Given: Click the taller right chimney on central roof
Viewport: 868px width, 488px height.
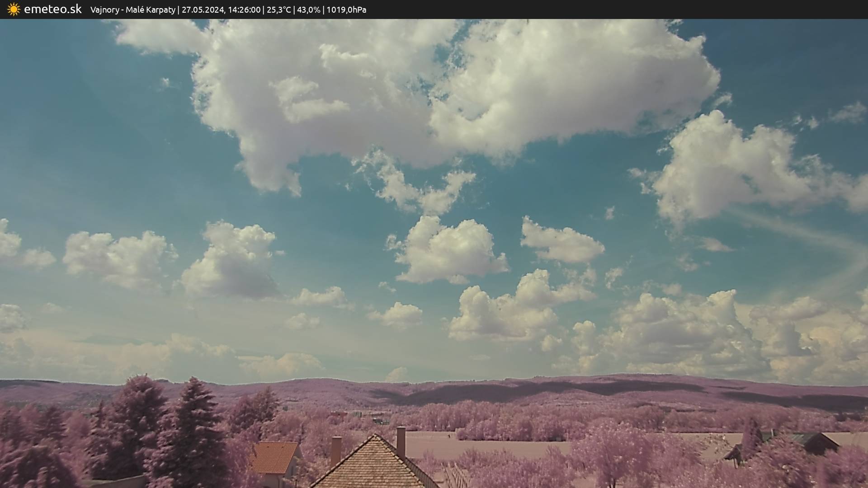Looking at the screenshot, I should [401, 441].
